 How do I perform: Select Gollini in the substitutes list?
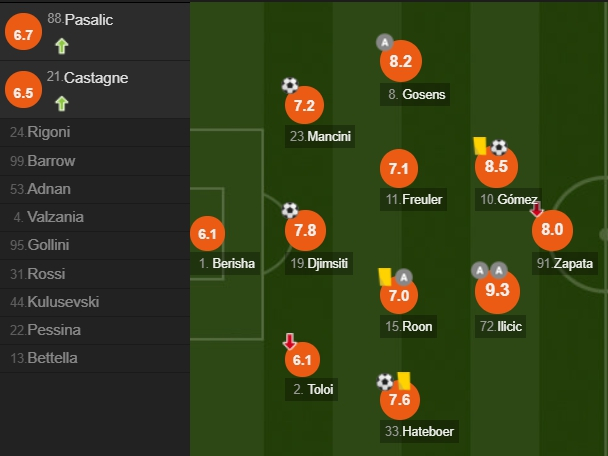42,245
